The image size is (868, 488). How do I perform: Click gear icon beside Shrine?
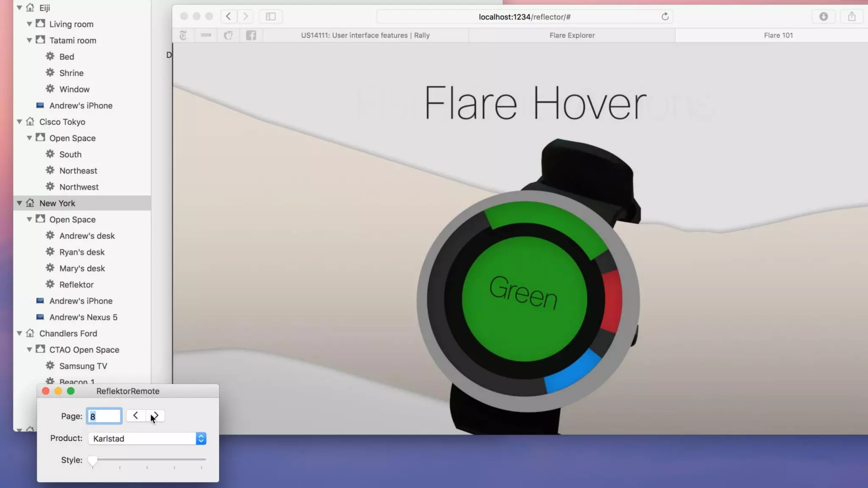[50, 73]
